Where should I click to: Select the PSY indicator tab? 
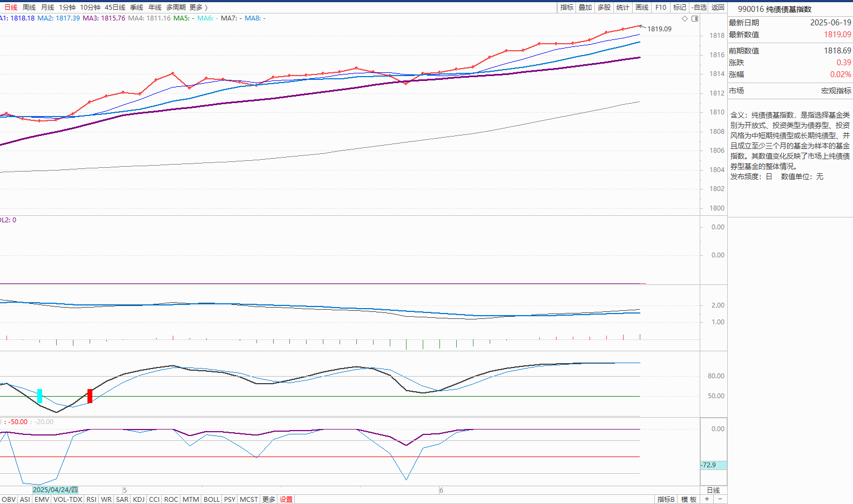(230, 500)
